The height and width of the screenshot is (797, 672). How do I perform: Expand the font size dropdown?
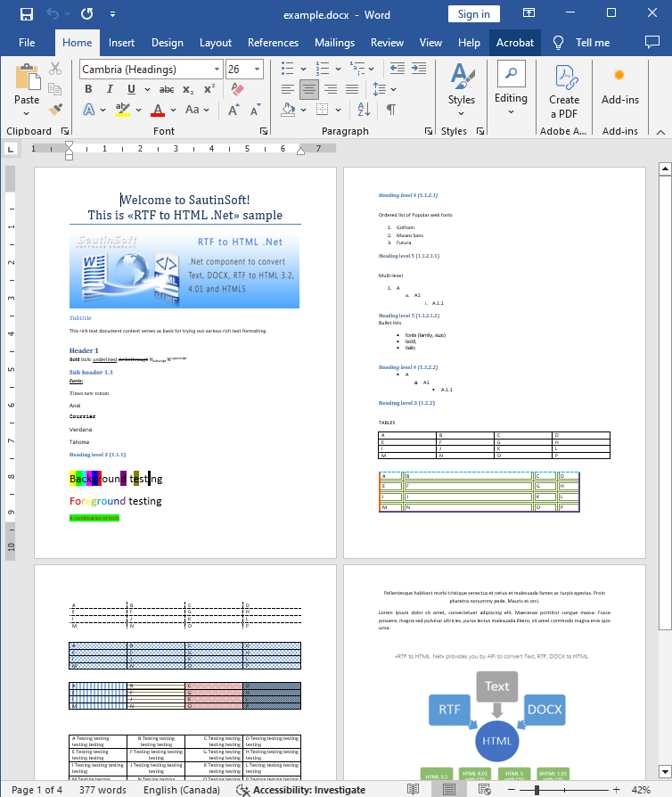coord(257,70)
